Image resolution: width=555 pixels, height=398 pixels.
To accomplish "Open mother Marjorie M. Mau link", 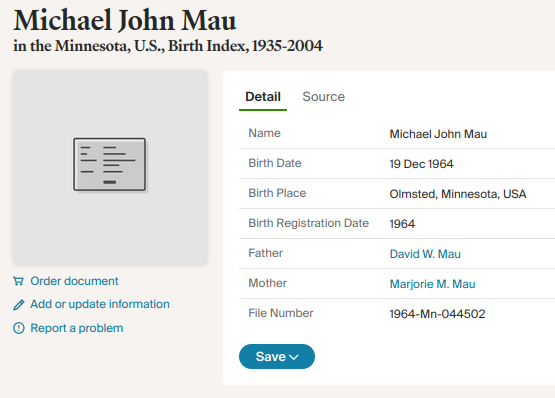I will (433, 284).
